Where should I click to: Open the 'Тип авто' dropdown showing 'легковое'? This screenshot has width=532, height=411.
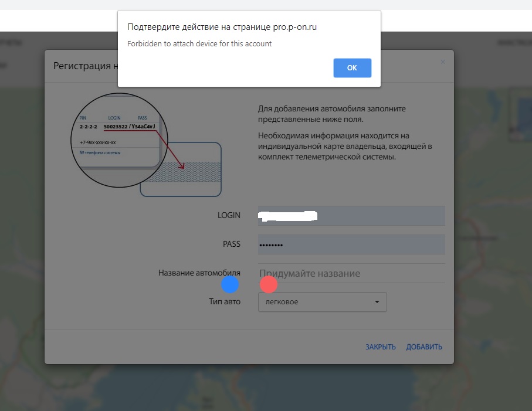pyautogui.click(x=322, y=302)
